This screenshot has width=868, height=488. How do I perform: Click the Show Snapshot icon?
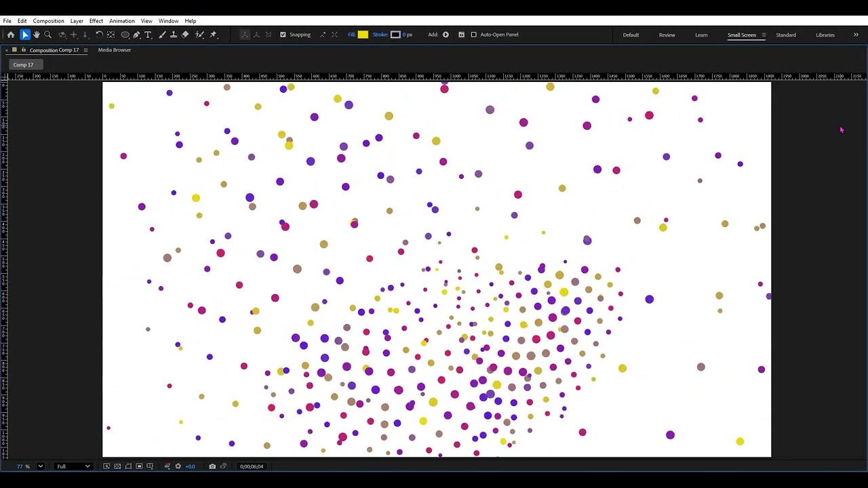(x=223, y=466)
